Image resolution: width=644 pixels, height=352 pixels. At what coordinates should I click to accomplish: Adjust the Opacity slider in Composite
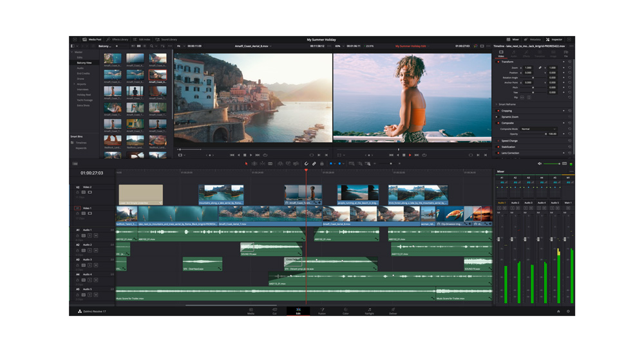click(531, 134)
